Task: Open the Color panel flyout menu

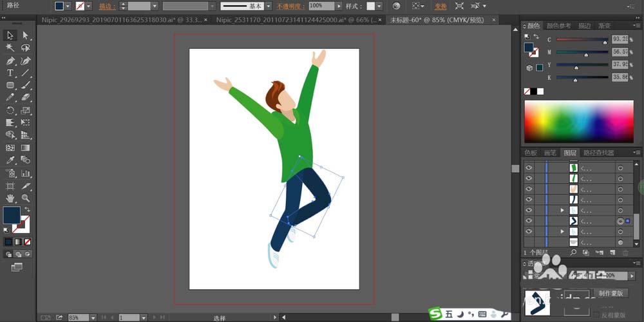Action: (x=637, y=26)
